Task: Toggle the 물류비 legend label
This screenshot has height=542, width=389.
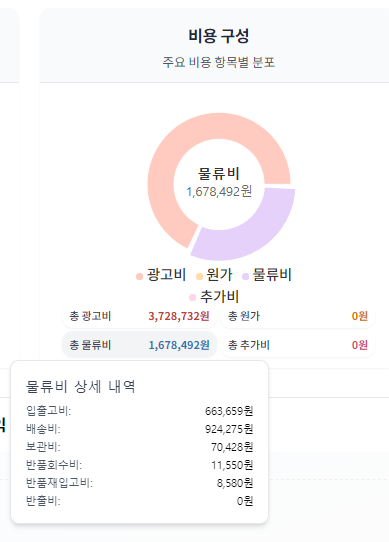Action: (x=272, y=275)
